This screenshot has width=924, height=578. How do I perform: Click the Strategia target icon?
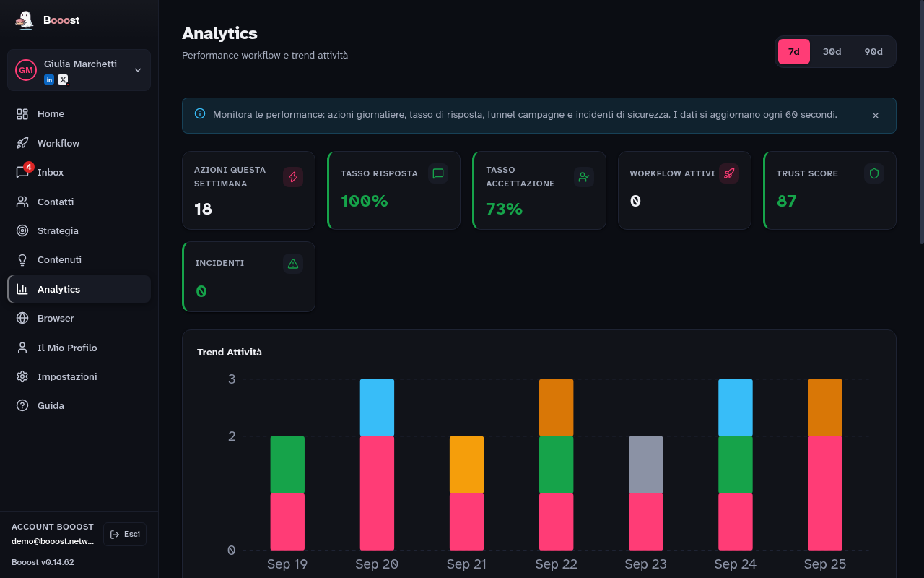point(22,230)
